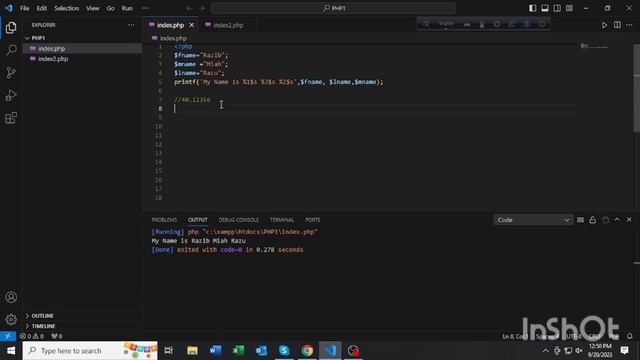Screen dimensions: 640x360
Task: Clear the Output panel
Action: (x=580, y=220)
